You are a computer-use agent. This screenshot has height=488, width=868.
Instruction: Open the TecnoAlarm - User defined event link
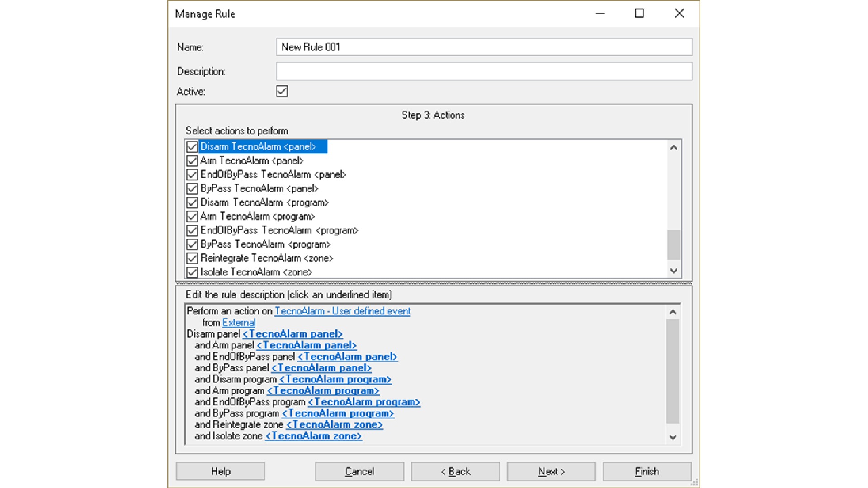coord(343,311)
